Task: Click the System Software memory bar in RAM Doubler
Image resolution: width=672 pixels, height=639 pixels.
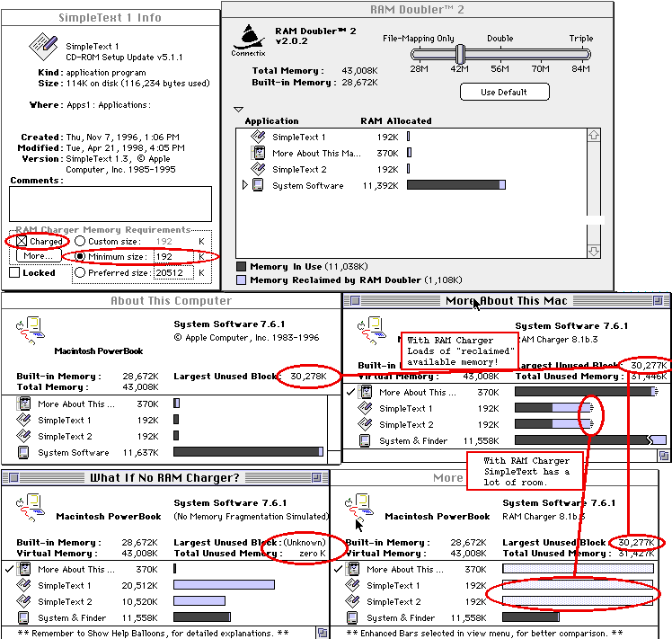Action: point(456,185)
